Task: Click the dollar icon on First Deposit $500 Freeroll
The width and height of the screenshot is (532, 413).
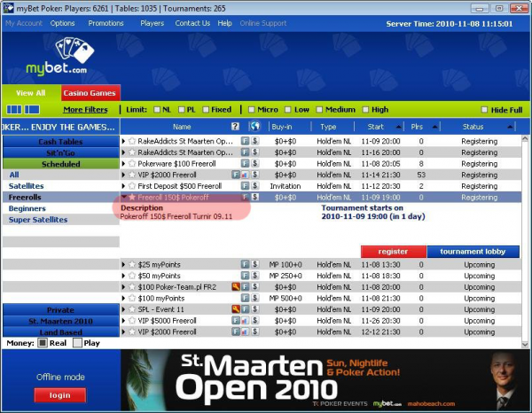Action: click(255, 186)
